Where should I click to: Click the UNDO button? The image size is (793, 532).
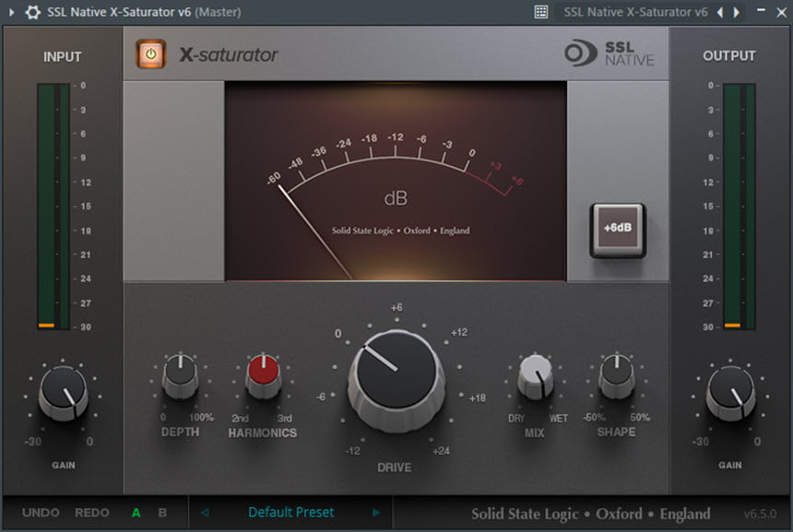click(41, 513)
